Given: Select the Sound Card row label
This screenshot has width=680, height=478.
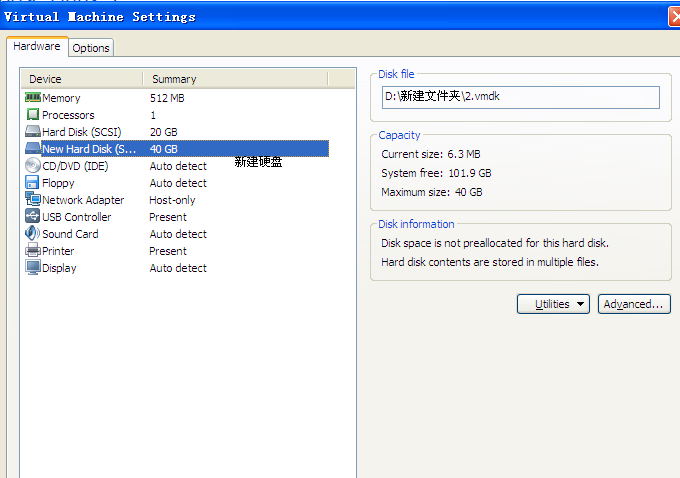Looking at the screenshot, I should click(x=70, y=234).
